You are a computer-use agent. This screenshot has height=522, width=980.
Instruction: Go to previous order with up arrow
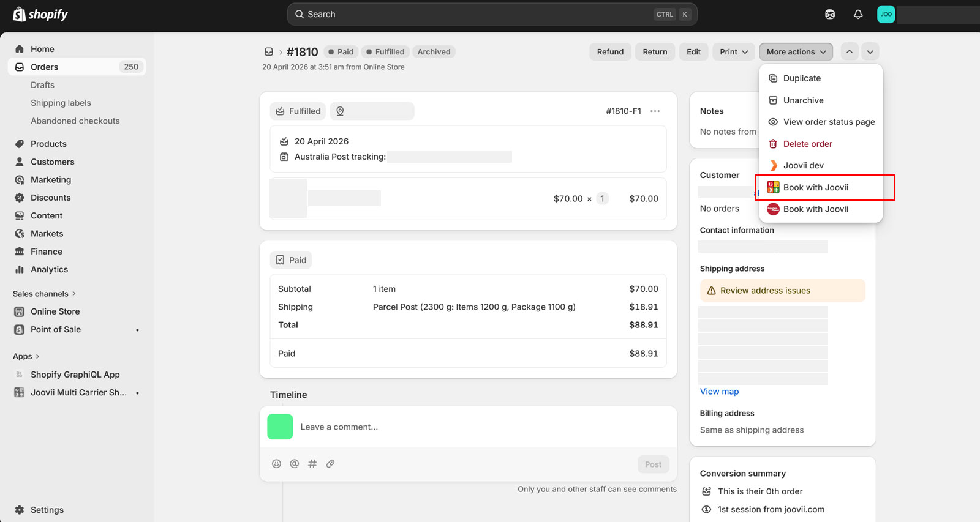click(x=850, y=52)
